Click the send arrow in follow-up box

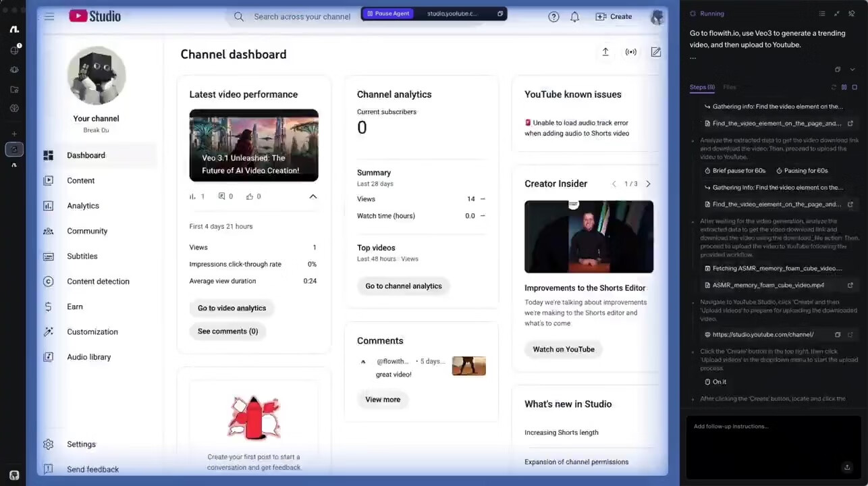[x=846, y=467]
